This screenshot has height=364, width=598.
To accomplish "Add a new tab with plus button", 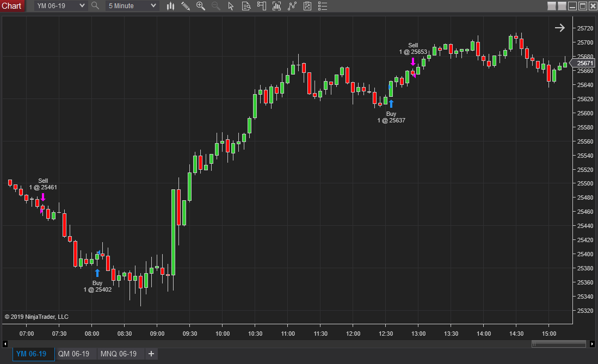I will [151, 354].
